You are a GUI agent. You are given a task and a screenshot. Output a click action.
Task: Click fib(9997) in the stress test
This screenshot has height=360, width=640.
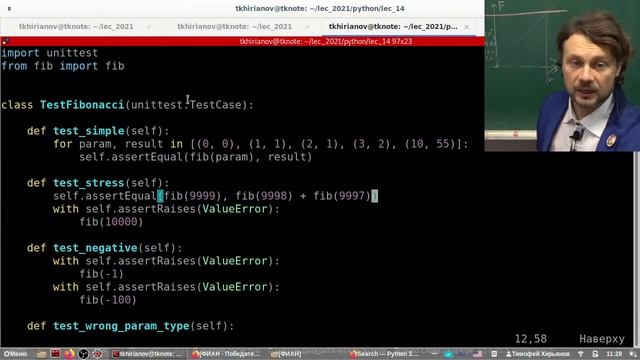[342, 196]
